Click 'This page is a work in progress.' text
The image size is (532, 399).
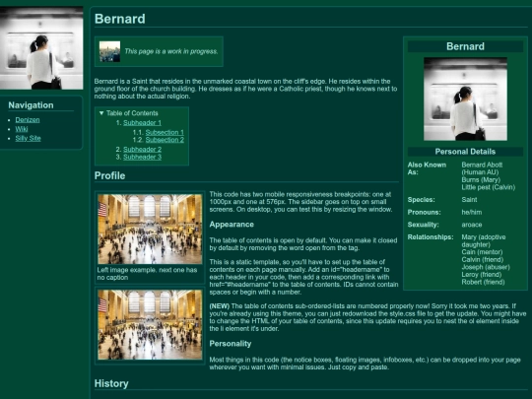click(171, 51)
